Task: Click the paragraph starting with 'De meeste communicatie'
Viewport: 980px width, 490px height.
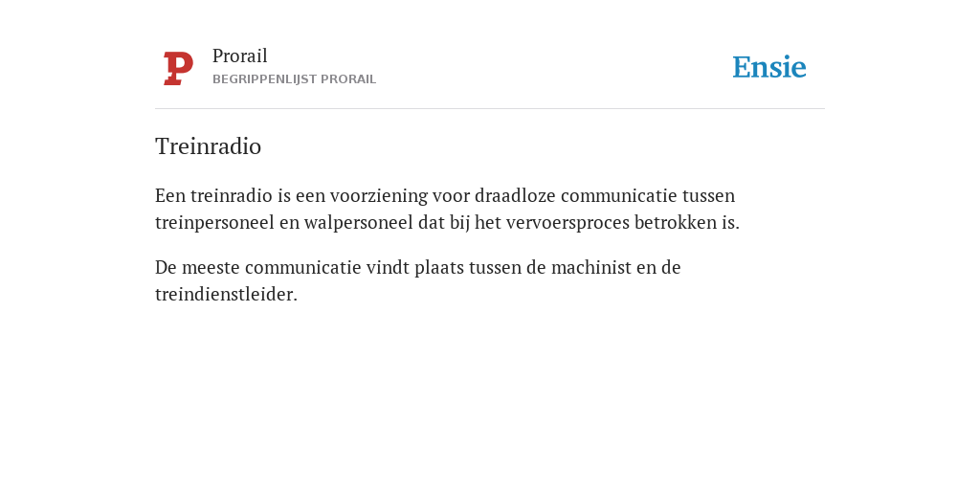Action: click(x=417, y=280)
